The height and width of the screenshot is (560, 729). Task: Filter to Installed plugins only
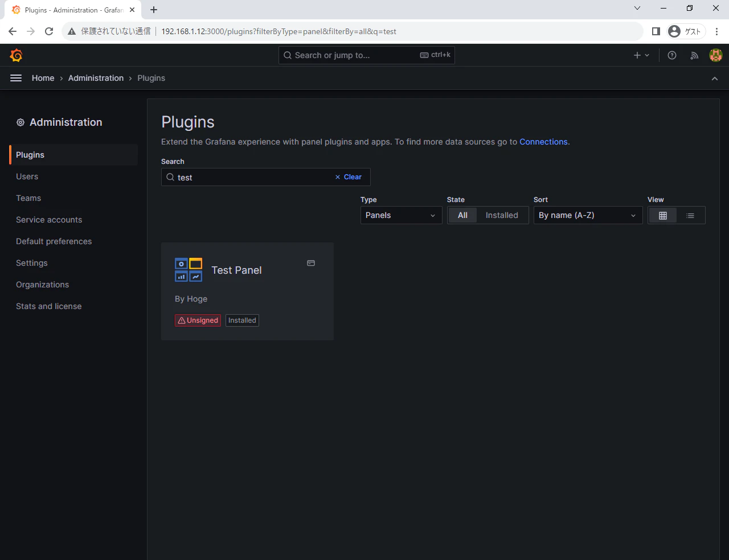502,215
